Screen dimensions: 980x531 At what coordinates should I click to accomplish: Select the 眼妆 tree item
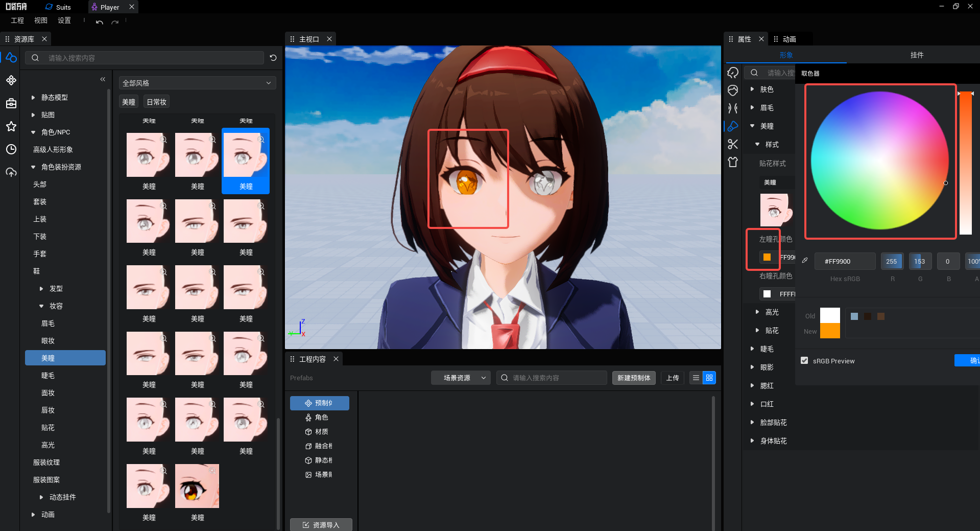coord(48,341)
